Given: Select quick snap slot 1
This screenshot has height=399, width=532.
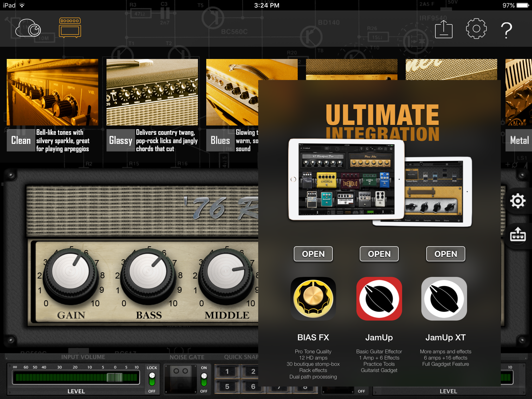Looking at the screenshot, I should coord(227,371).
